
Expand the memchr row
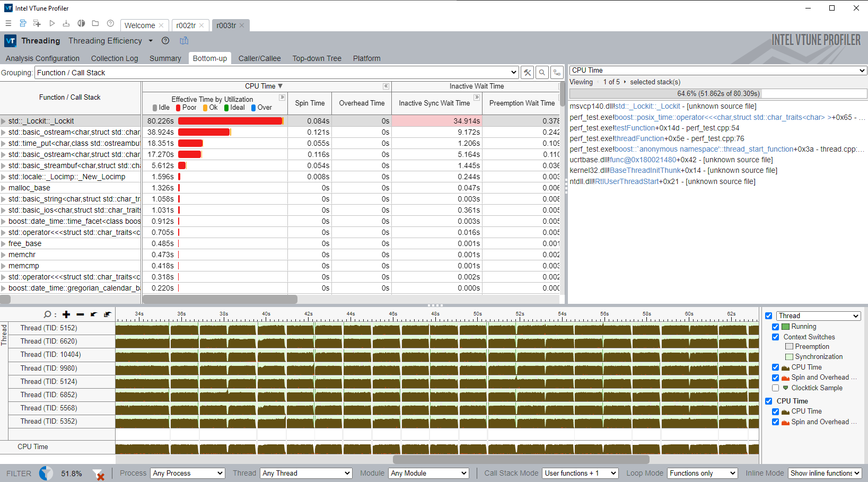4,255
